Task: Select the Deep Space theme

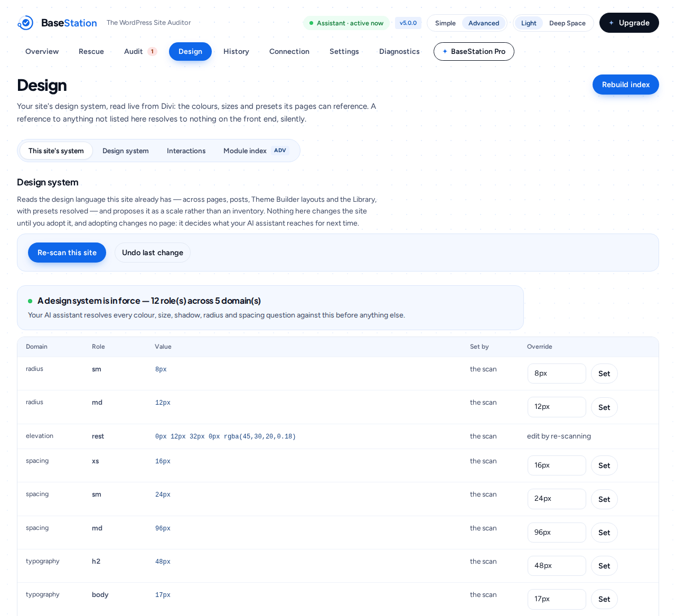Action: (x=567, y=23)
